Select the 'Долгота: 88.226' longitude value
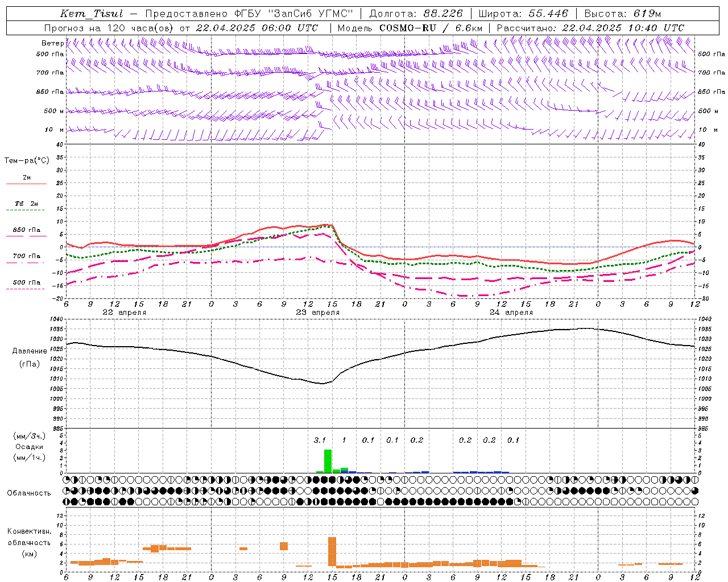The width and height of the screenshot is (728, 582). pos(416,14)
